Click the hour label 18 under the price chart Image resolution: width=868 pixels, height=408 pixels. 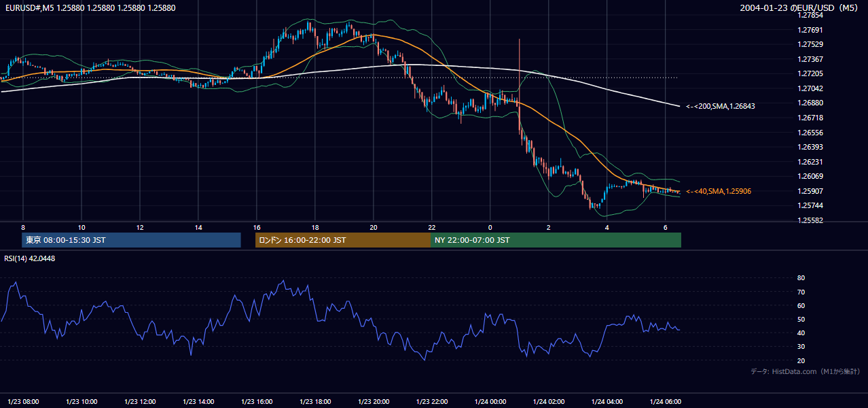(x=315, y=227)
